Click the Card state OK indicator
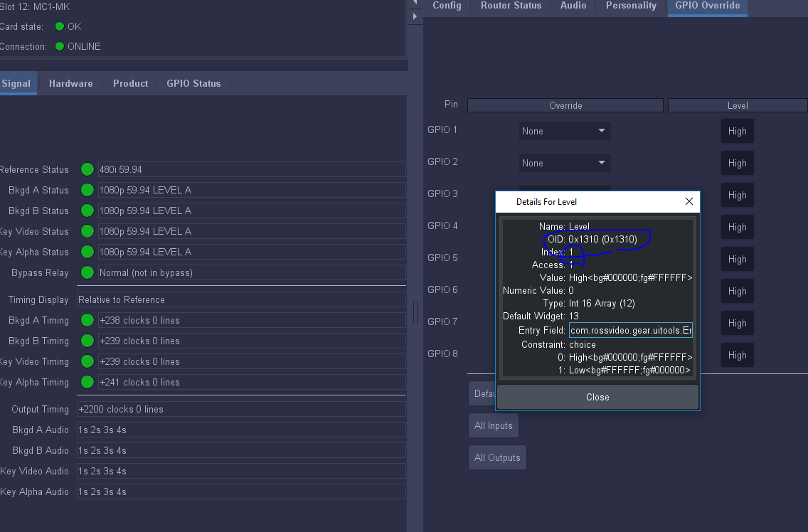 point(60,26)
